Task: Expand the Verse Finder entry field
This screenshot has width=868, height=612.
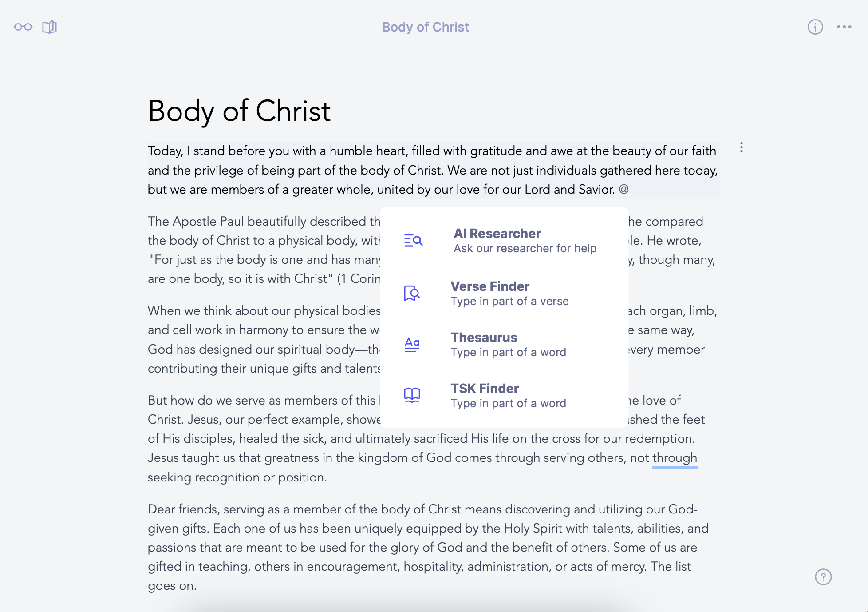Action: 505,292
